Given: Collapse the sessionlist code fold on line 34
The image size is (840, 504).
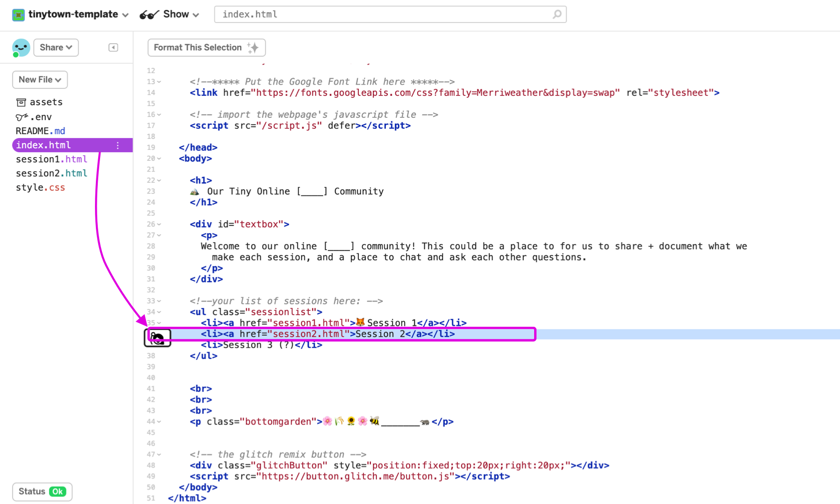Looking at the screenshot, I should click(159, 312).
